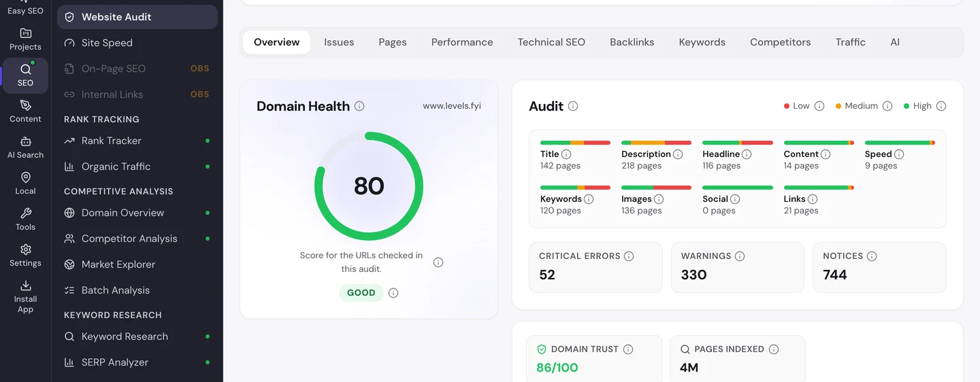Click the Images quality bar
Screen dimensions: 980x382
point(656,188)
